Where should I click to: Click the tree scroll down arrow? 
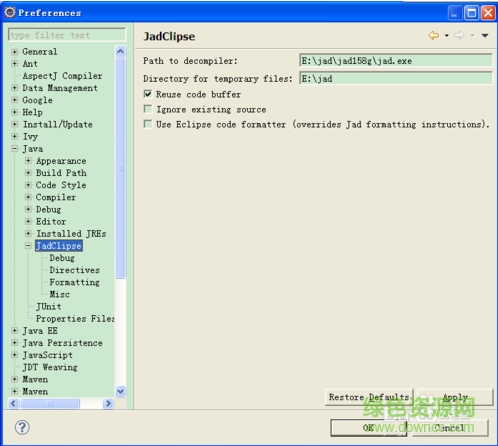120,391
